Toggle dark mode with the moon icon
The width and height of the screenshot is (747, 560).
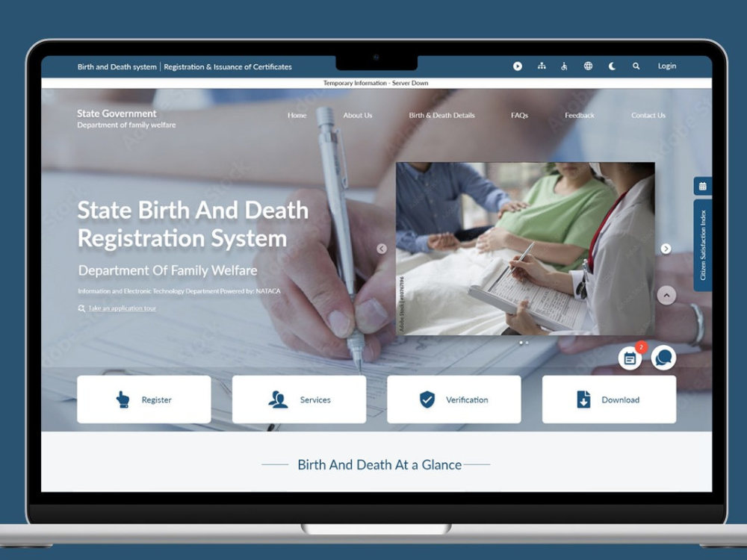click(613, 66)
